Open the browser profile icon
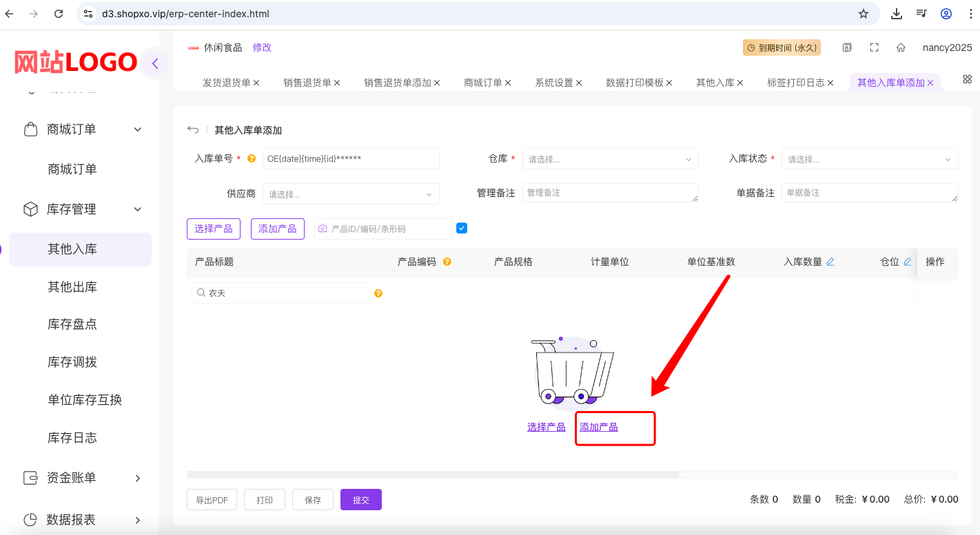This screenshot has height=535, width=980. pos(946,14)
